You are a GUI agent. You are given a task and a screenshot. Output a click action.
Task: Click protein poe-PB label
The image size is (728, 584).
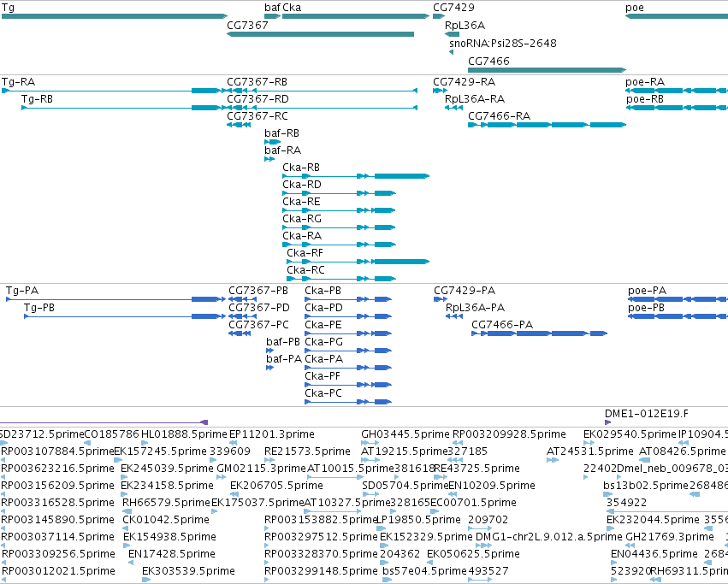(646, 308)
